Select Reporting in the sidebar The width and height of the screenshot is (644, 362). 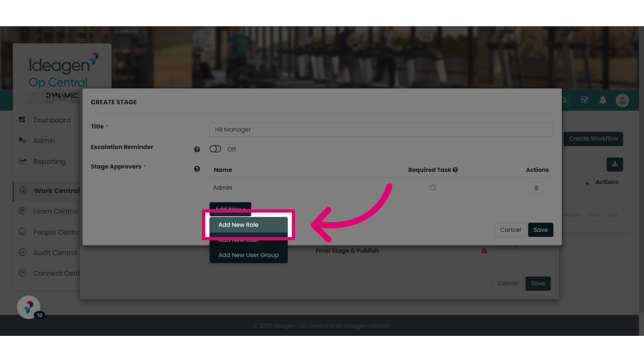tap(49, 162)
